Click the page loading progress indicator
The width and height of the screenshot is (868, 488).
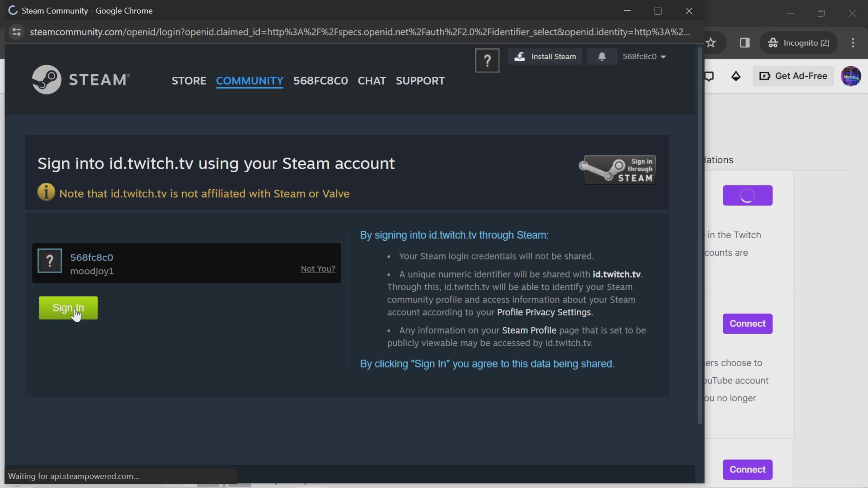click(x=12, y=11)
